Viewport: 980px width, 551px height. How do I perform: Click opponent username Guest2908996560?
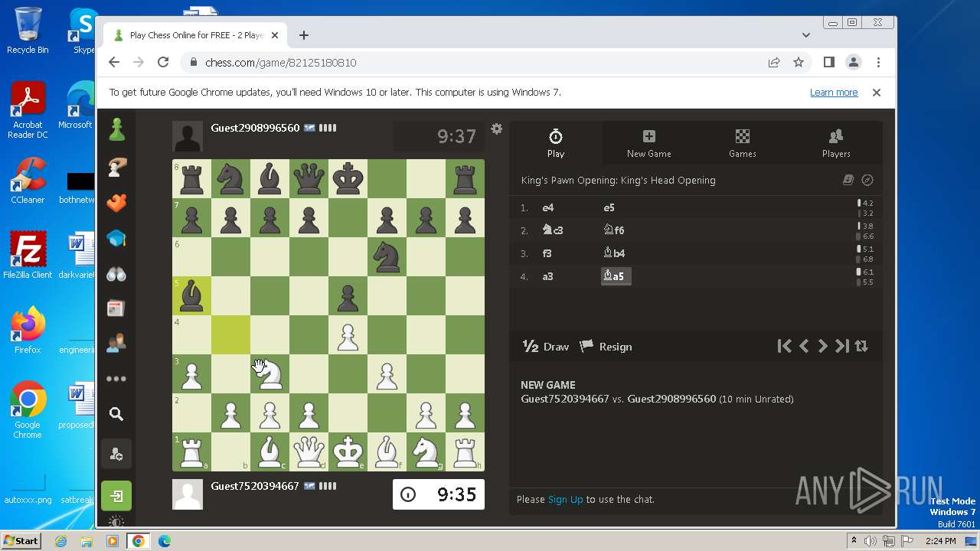point(255,128)
